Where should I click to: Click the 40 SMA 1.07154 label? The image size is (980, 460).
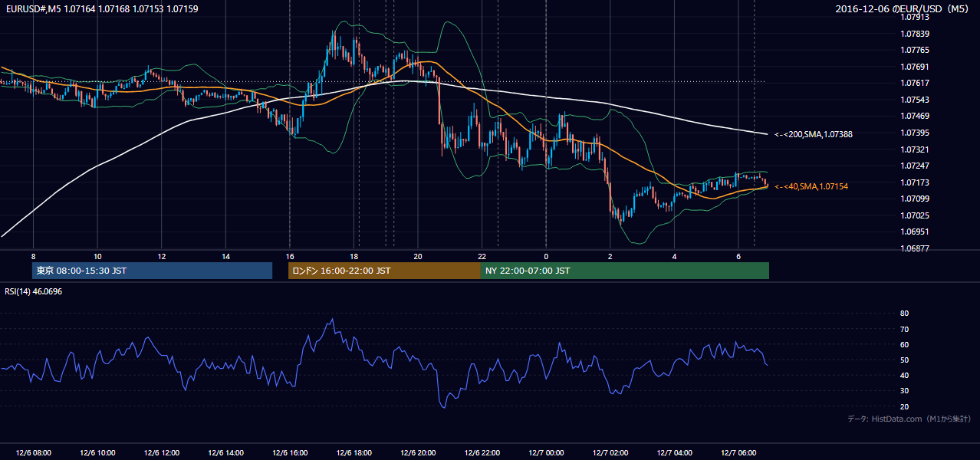[x=811, y=186]
